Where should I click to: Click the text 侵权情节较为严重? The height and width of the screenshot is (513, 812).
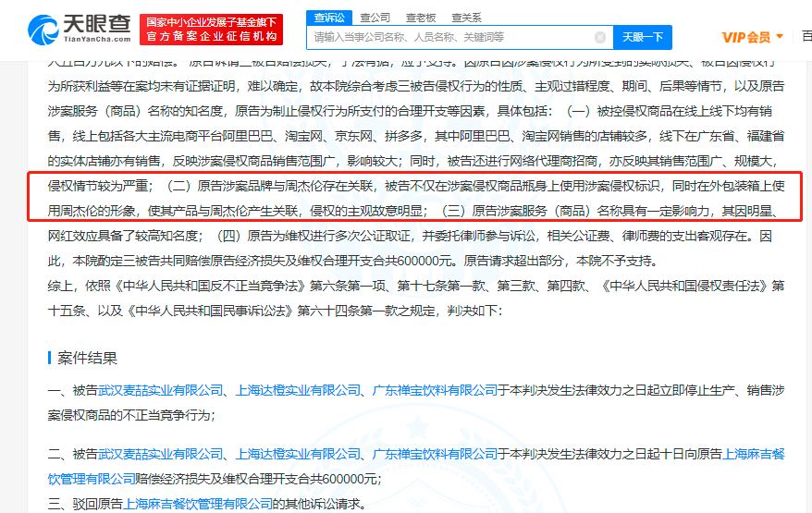(x=97, y=186)
